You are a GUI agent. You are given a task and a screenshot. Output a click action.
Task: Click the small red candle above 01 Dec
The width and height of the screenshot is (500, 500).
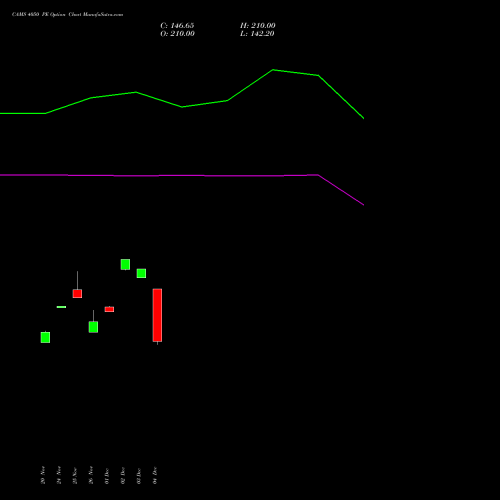(x=109, y=309)
